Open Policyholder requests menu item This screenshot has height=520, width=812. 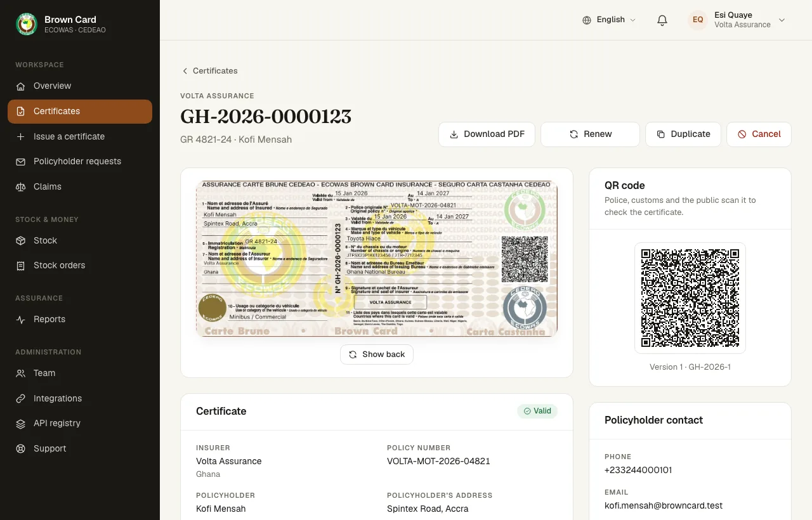(80, 162)
